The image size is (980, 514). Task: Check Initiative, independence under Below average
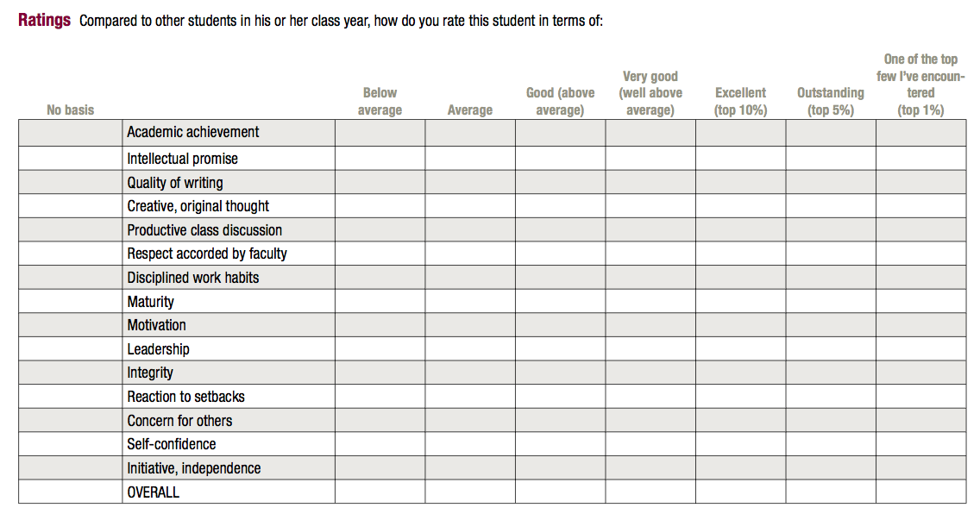(380, 467)
